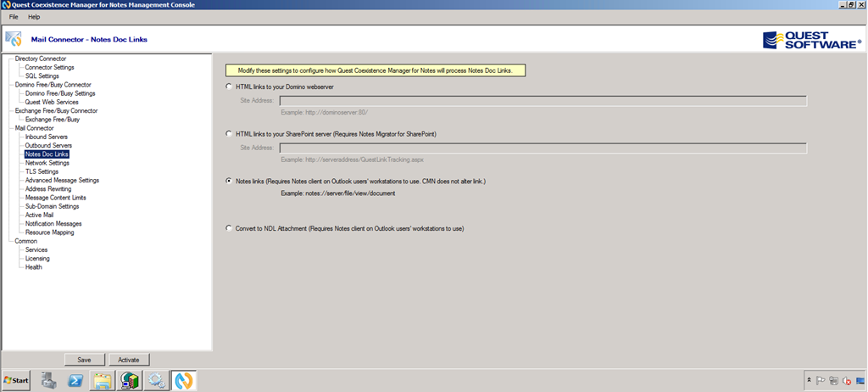
Task: Click the Show Desktop icon in the tray
Action: [x=860, y=381]
